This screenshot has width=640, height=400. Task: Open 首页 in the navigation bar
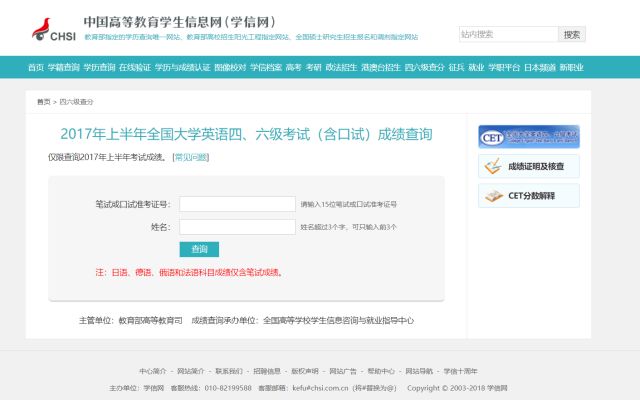point(36,67)
